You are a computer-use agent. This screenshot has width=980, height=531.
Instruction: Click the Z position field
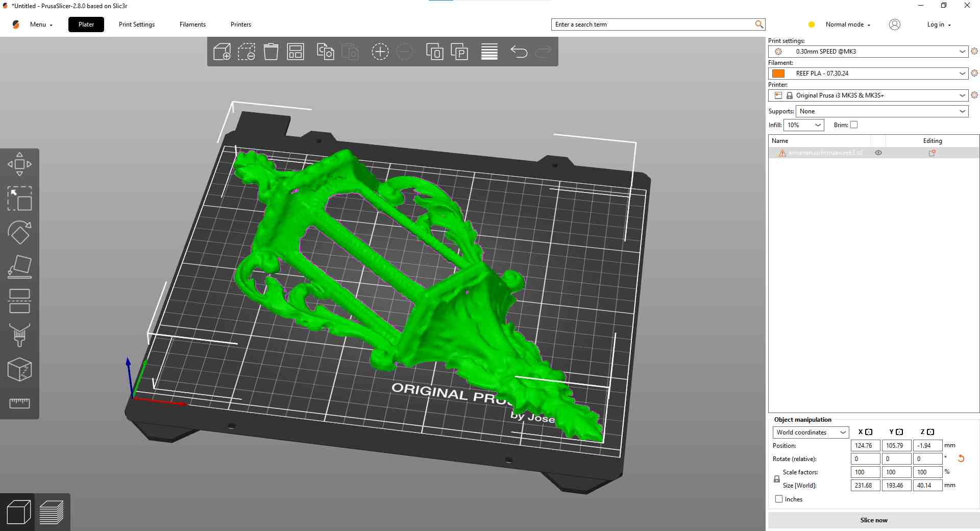click(927, 445)
